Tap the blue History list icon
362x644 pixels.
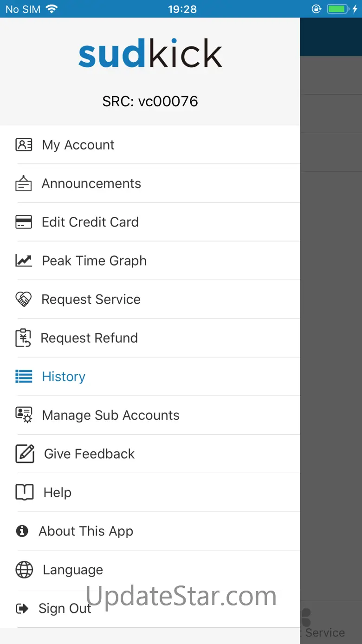pyautogui.click(x=24, y=377)
